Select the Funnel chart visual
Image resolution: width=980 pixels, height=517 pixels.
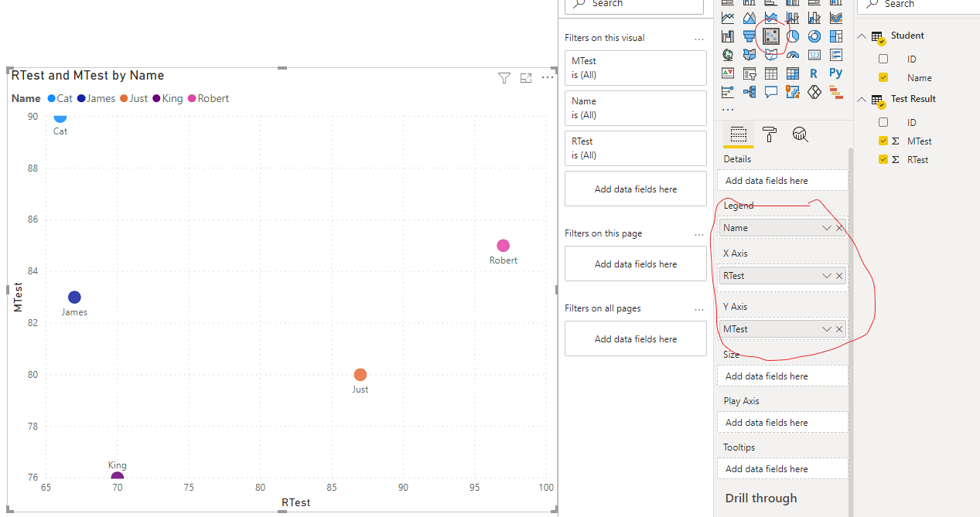pos(750,36)
